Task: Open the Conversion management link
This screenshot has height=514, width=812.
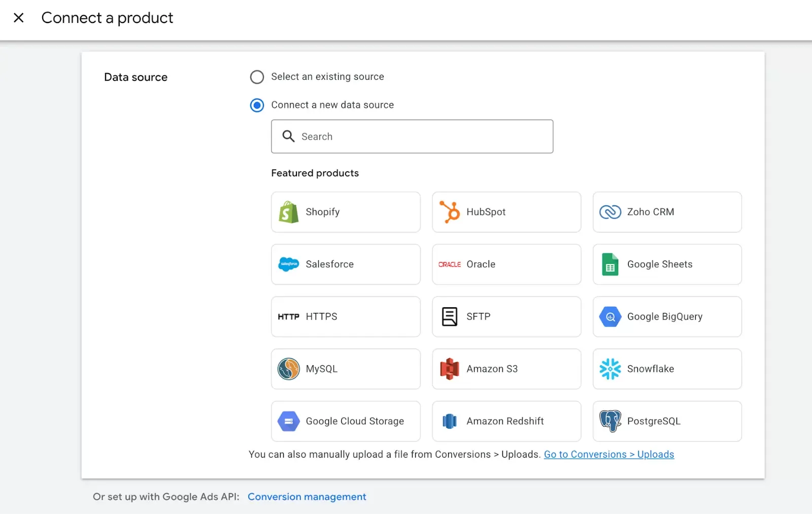Action: pos(307,497)
